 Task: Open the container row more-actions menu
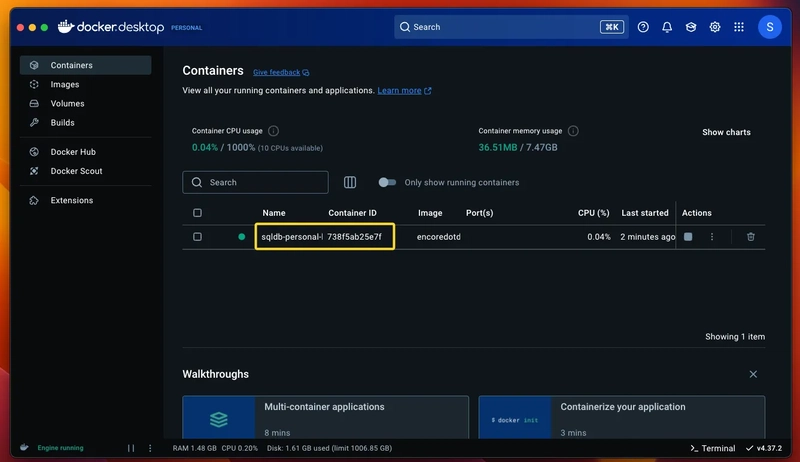(x=712, y=237)
